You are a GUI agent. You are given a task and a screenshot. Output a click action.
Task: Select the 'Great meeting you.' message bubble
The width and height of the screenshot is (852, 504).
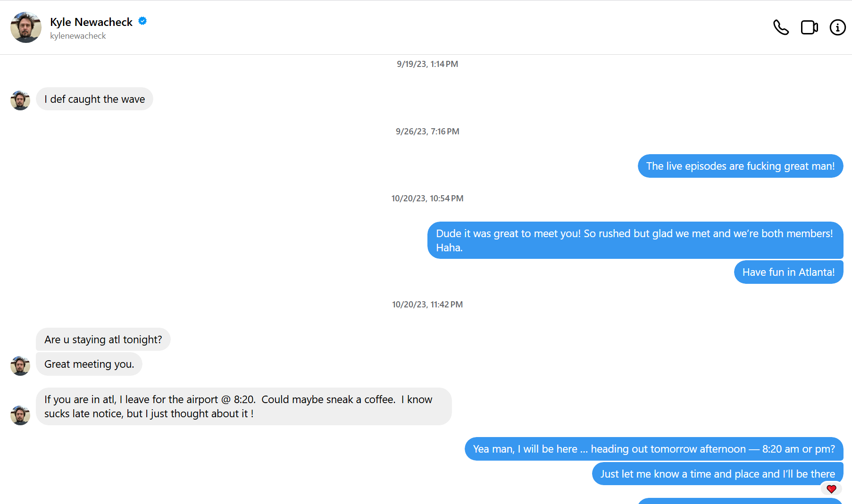89,364
